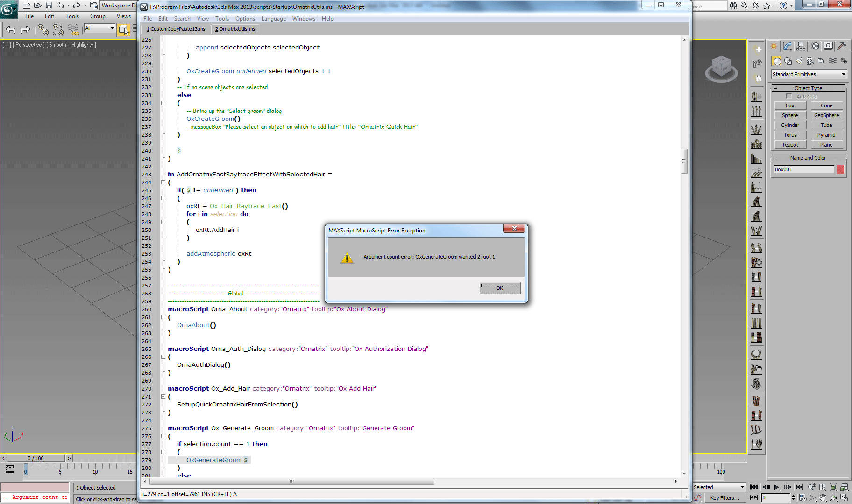Click the binoculars search icon

click(733, 6)
